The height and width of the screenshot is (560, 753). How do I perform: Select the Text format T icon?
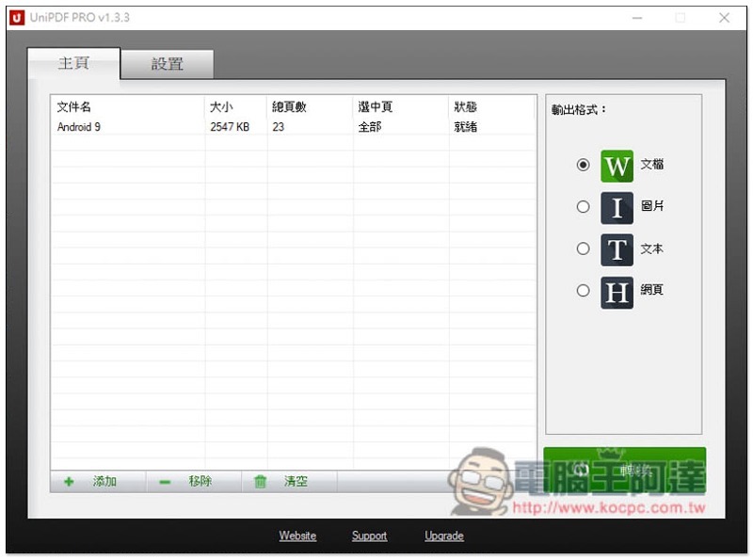617,249
